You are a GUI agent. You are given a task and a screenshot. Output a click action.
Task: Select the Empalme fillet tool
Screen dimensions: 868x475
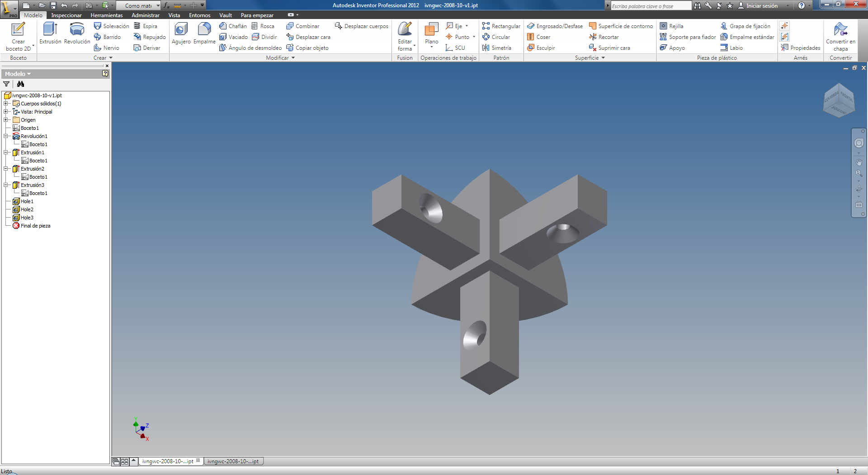(204, 33)
